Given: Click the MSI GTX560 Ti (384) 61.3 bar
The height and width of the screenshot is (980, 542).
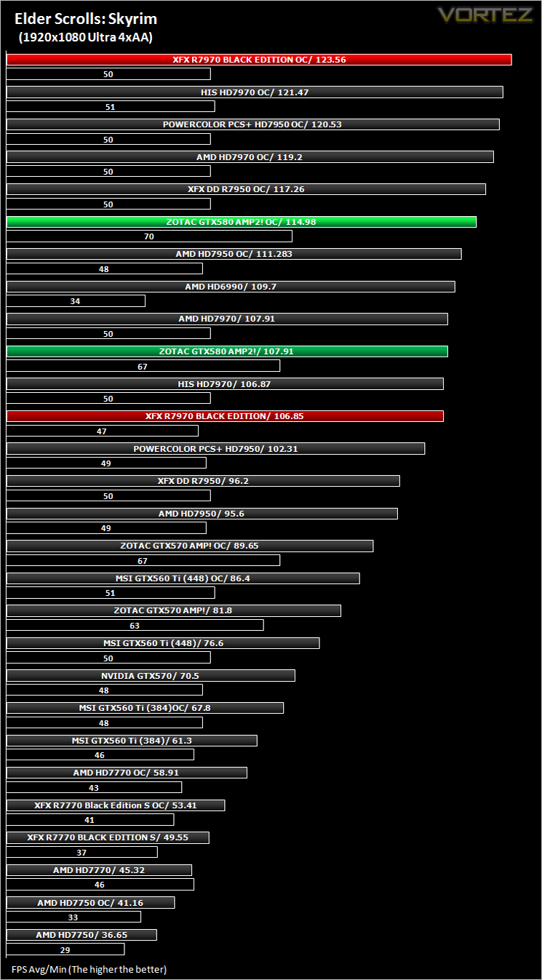Looking at the screenshot, I should [132, 741].
